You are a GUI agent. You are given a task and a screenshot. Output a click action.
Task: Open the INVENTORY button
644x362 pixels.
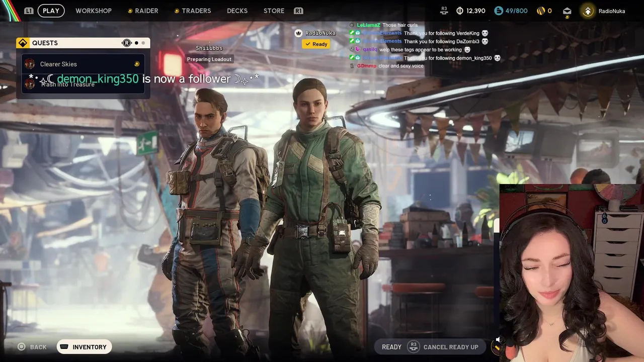(x=84, y=347)
